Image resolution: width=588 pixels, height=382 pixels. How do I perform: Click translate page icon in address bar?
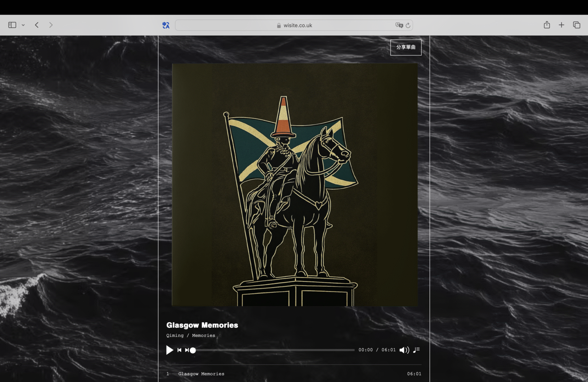399,25
